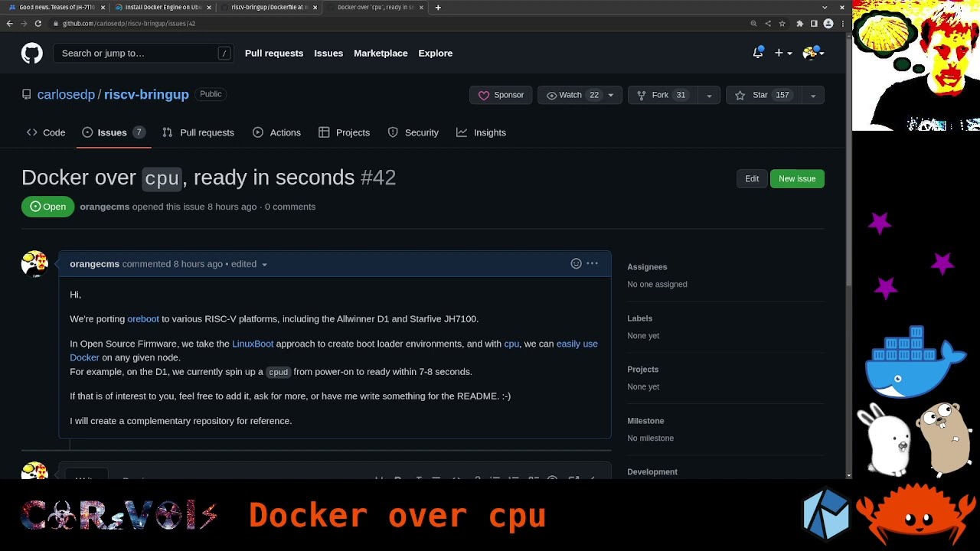
Task: Open the comment three-dot menu
Action: pyautogui.click(x=592, y=263)
